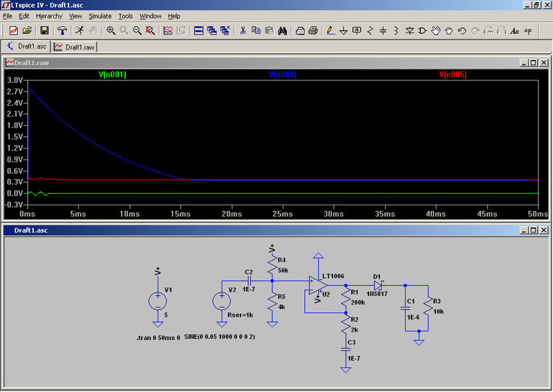The width and height of the screenshot is (553, 392).
Task: Switch to the Draft1.raw tab
Action: [75, 47]
